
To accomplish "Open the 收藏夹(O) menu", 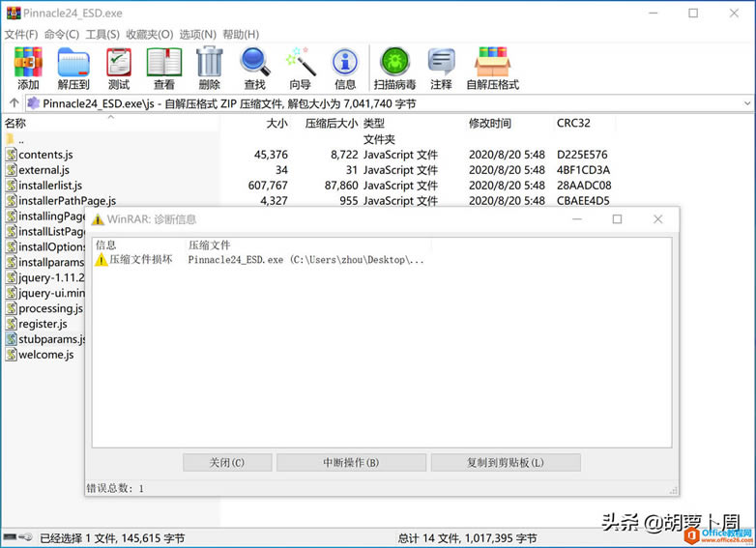I will 150,34.
